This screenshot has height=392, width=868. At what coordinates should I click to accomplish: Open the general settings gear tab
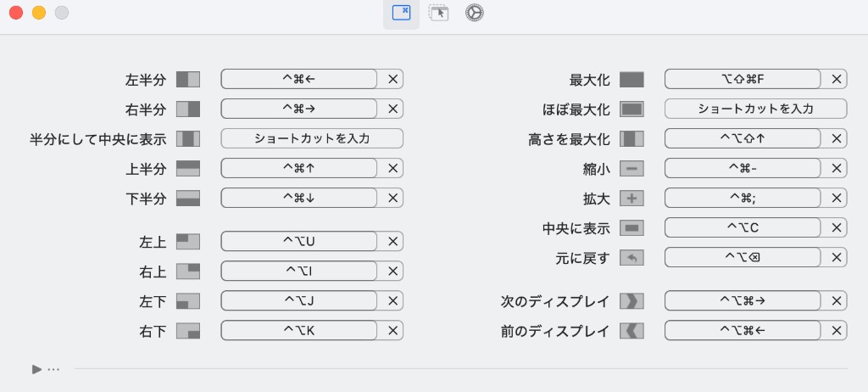(x=475, y=13)
